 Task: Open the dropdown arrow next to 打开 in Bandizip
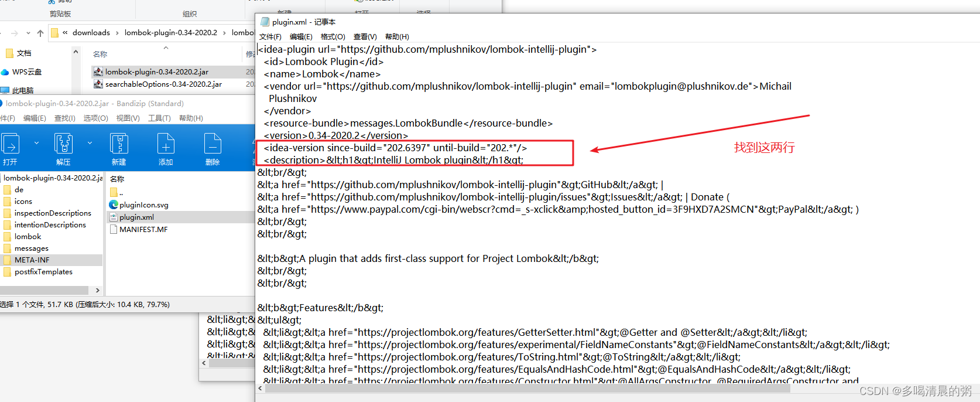(x=36, y=143)
